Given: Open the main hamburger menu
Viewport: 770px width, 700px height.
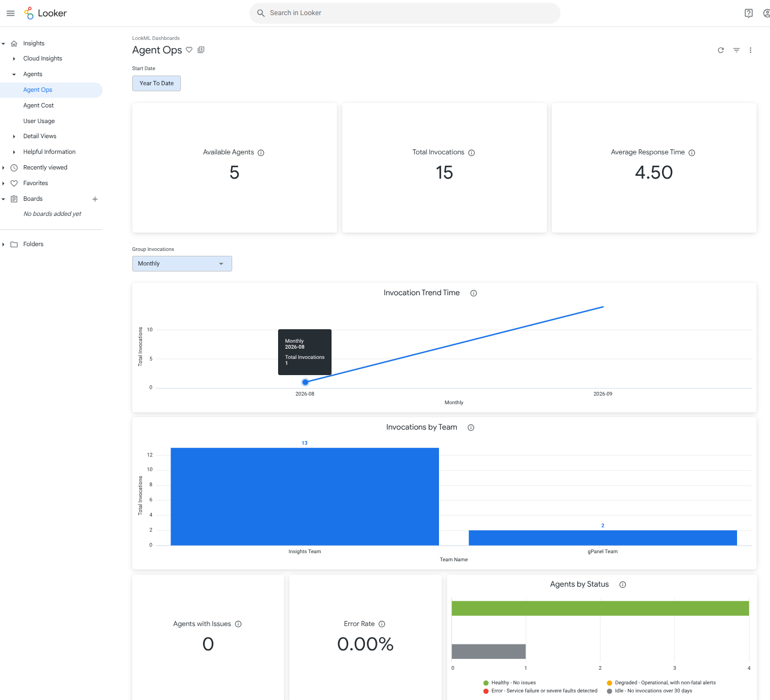Looking at the screenshot, I should coord(10,13).
